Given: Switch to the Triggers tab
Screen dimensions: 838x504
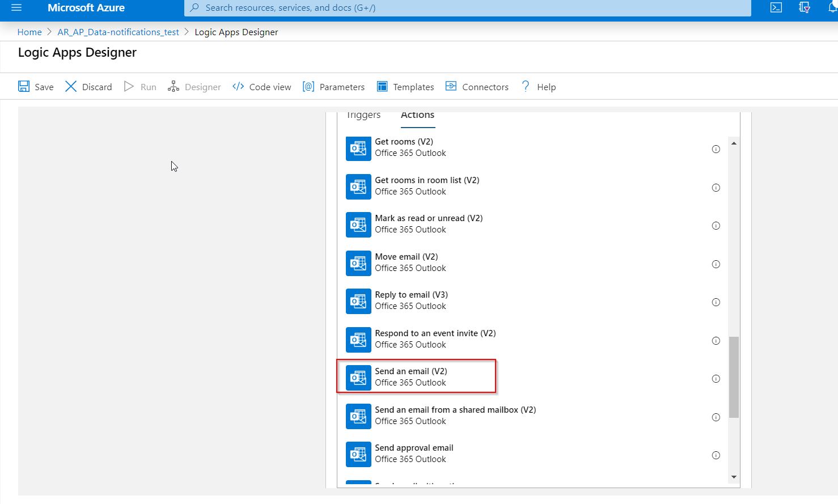Looking at the screenshot, I should click(363, 115).
